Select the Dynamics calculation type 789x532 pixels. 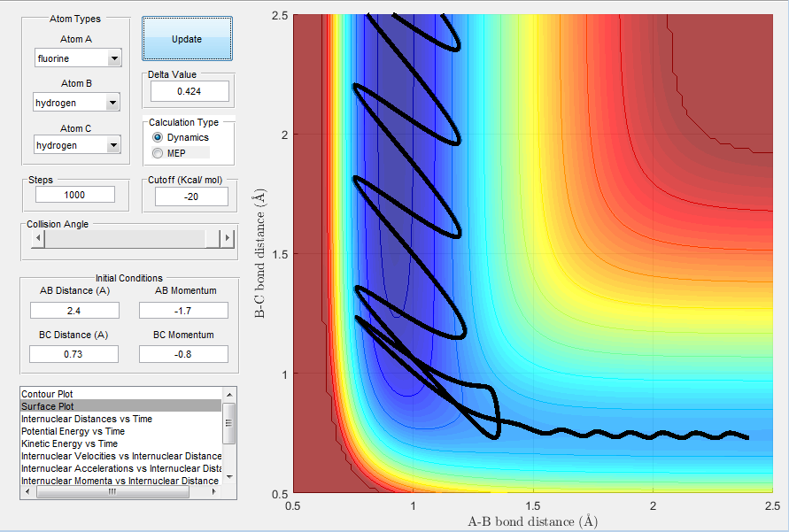[x=181, y=137]
